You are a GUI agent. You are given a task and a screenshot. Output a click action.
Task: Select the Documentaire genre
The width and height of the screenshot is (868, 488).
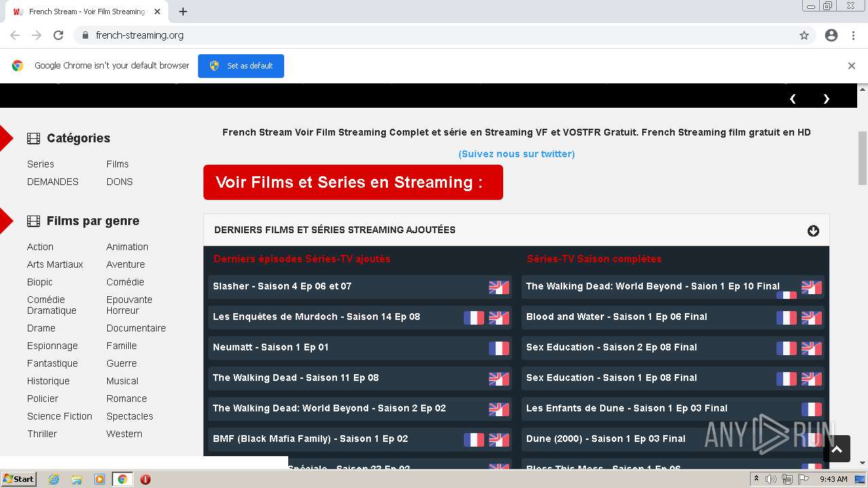pyautogui.click(x=136, y=328)
